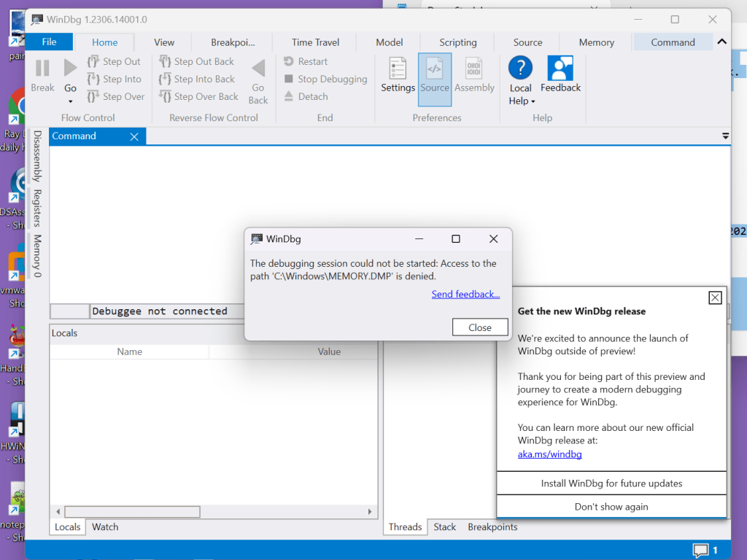Toggle Source mode preference
Image resolution: width=747 pixels, height=560 pixels.
tap(435, 79)
